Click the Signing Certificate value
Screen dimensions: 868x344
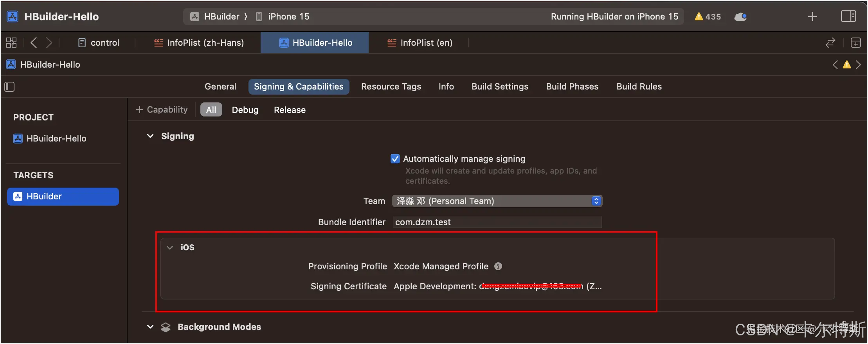point(498,286)
